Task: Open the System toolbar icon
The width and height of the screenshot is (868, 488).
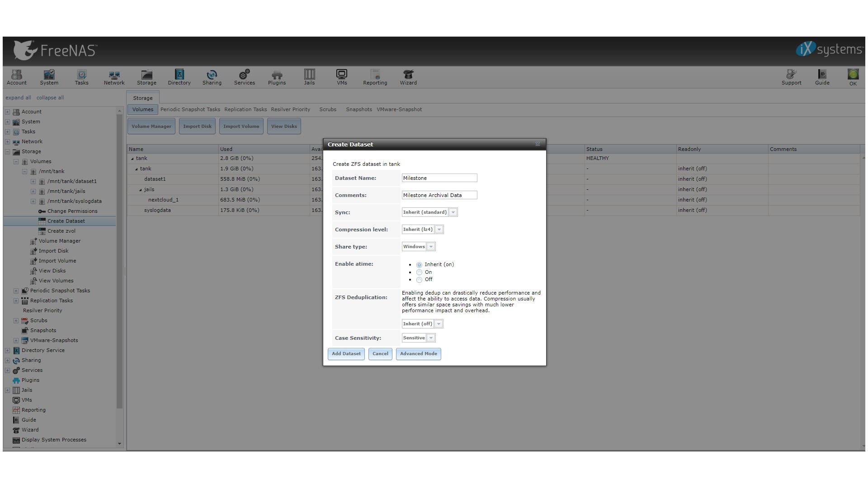Action: tap(49, 77)
